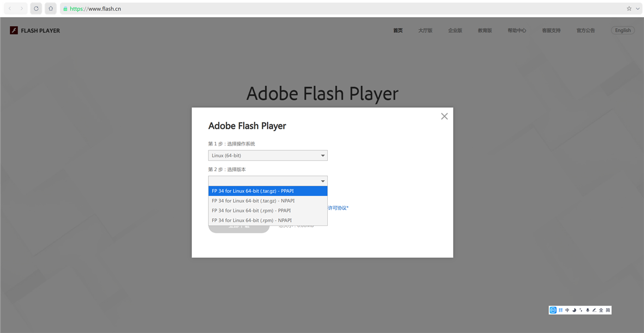Open the 教育版 navigation item
644x333 pixels.
point(485,30)
